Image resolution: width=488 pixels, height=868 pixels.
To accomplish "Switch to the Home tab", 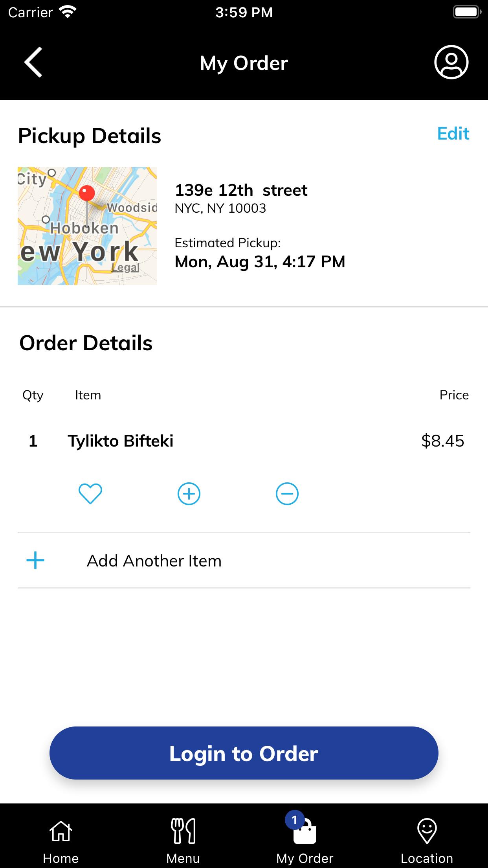I will pos(61,840).
